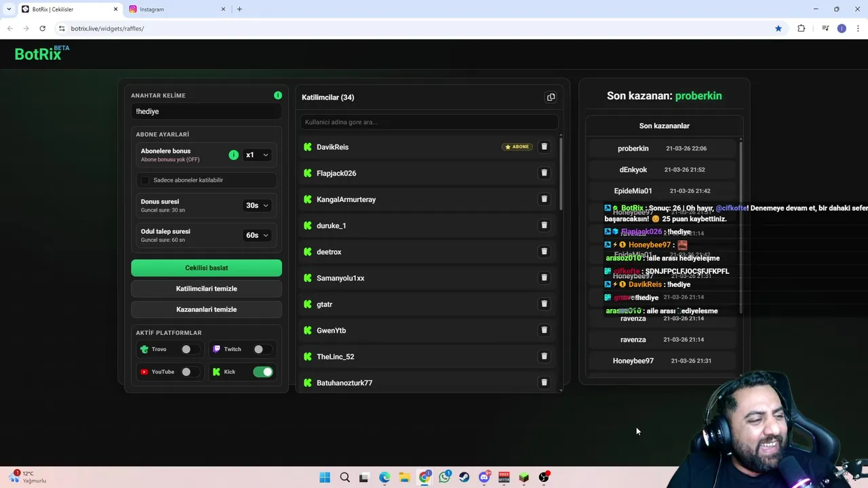Open Donus suresi 30s dropdown
The height and width of the screenshot is (488, 868).
(257, 205)
